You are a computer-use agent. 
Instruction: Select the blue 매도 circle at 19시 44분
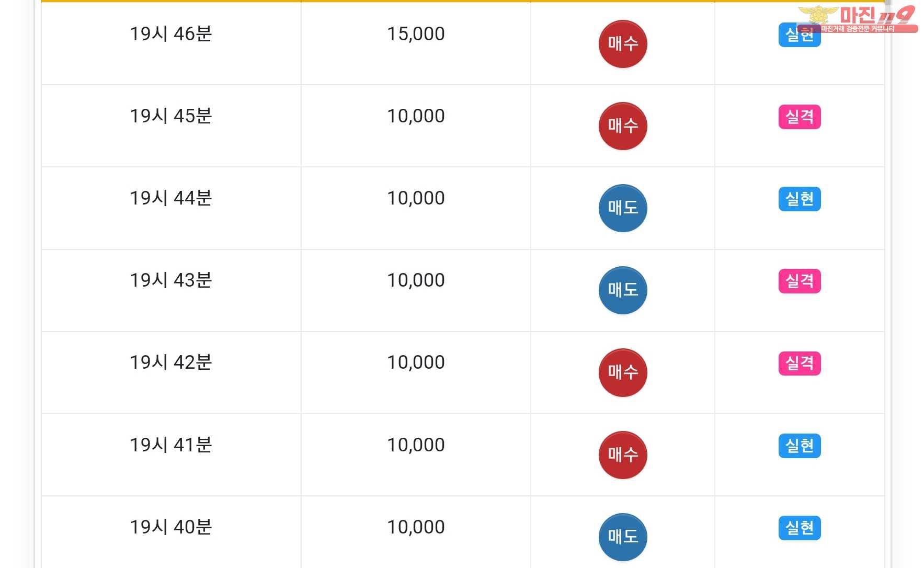point(622,208)
